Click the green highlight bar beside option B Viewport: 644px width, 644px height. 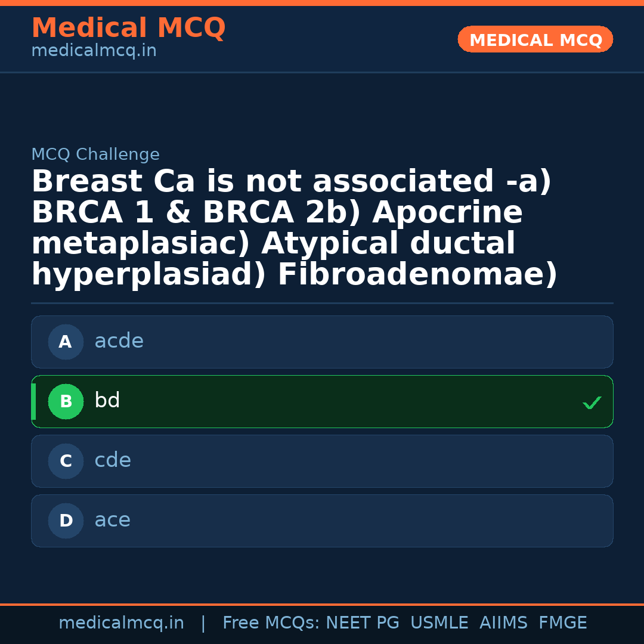click(x=33, y=401)
